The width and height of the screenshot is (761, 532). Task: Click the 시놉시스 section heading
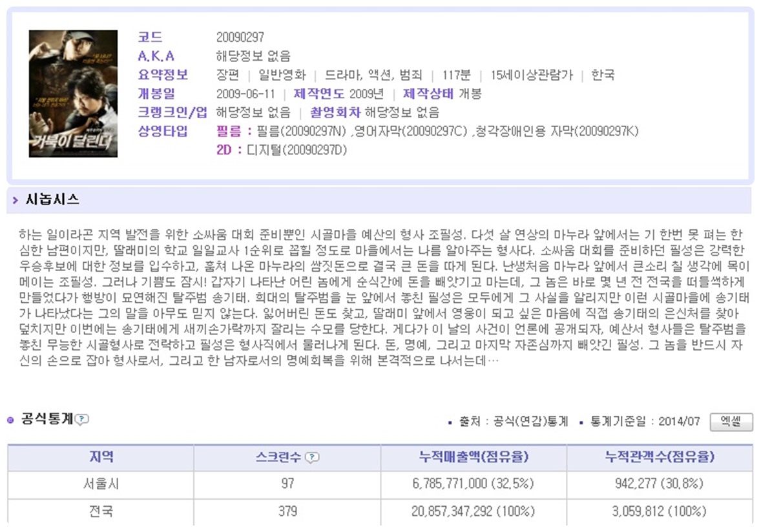click(52, 200)
